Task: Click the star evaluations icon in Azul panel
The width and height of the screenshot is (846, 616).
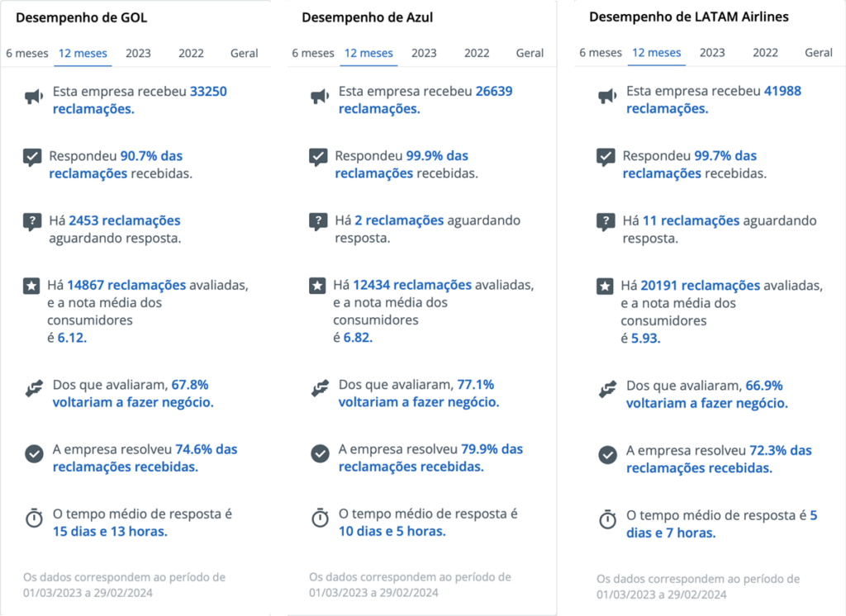Action: click(x=319, y=285)
